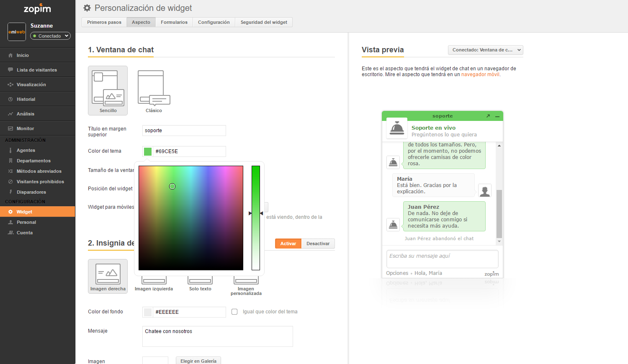
Task: Click the Título en margen superior field
Action: 184,131
